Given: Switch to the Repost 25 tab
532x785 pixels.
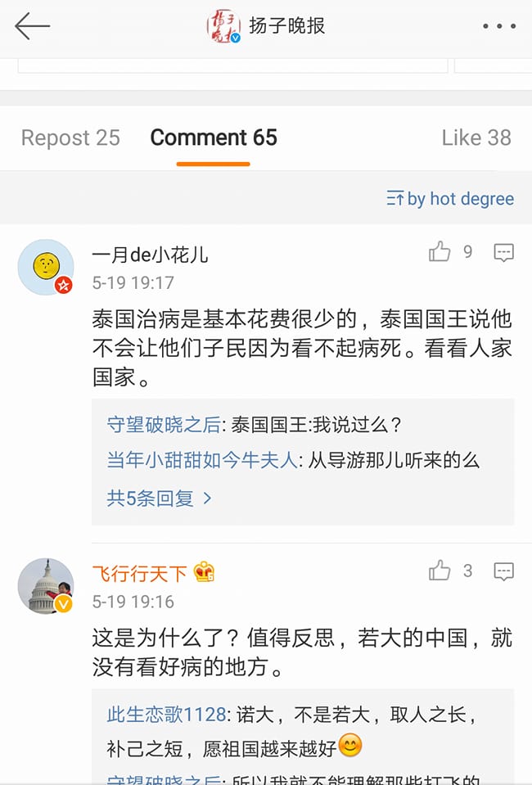Looking at the screenshot, I should pos(70,138).
